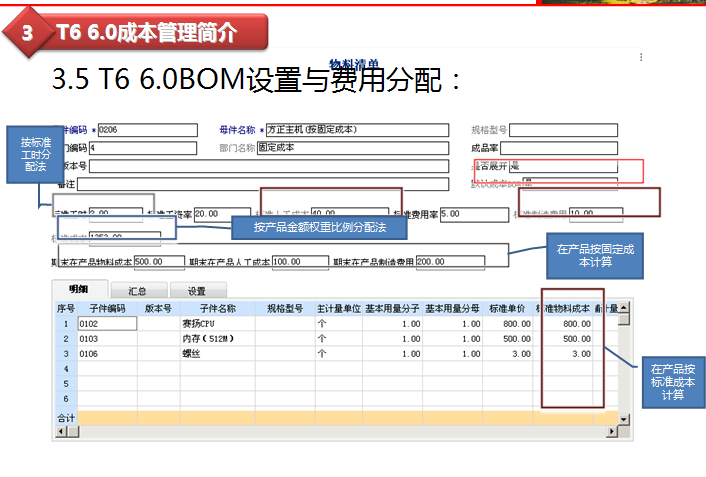The height and width of the screenshot is (477, 706).
Task: Click the empty 成品率 field
Action: pyautogui.click(x=559, y=148)
